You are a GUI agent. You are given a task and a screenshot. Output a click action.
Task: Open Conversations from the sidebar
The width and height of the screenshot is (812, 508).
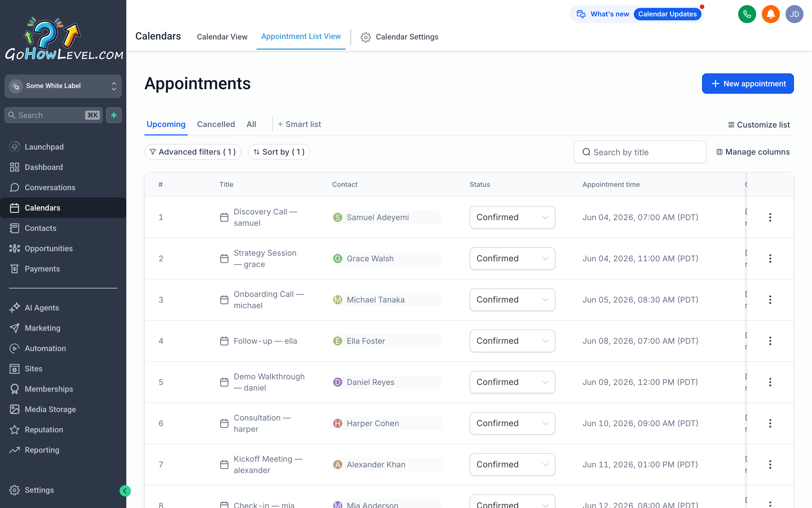63,187
